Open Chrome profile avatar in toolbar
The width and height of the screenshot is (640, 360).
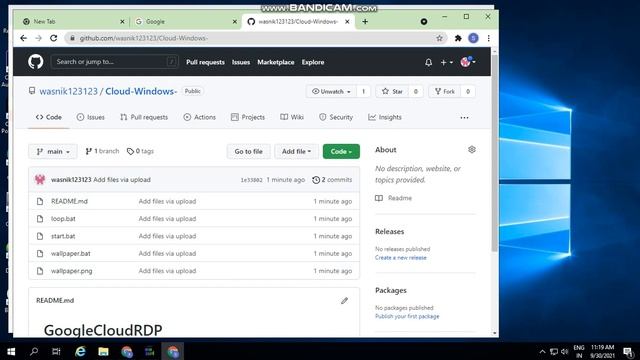(x=473, y=38)
